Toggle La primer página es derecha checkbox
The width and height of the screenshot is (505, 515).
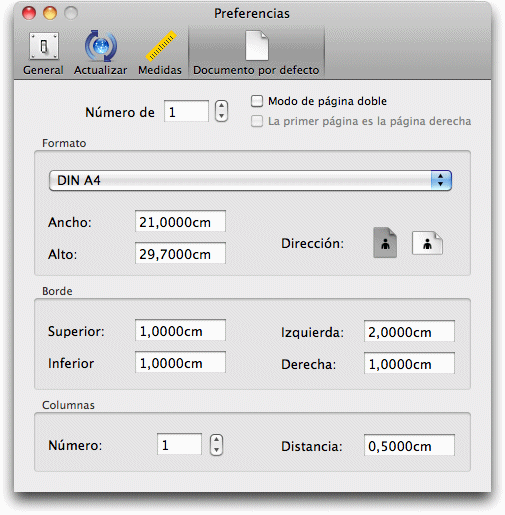257,121
